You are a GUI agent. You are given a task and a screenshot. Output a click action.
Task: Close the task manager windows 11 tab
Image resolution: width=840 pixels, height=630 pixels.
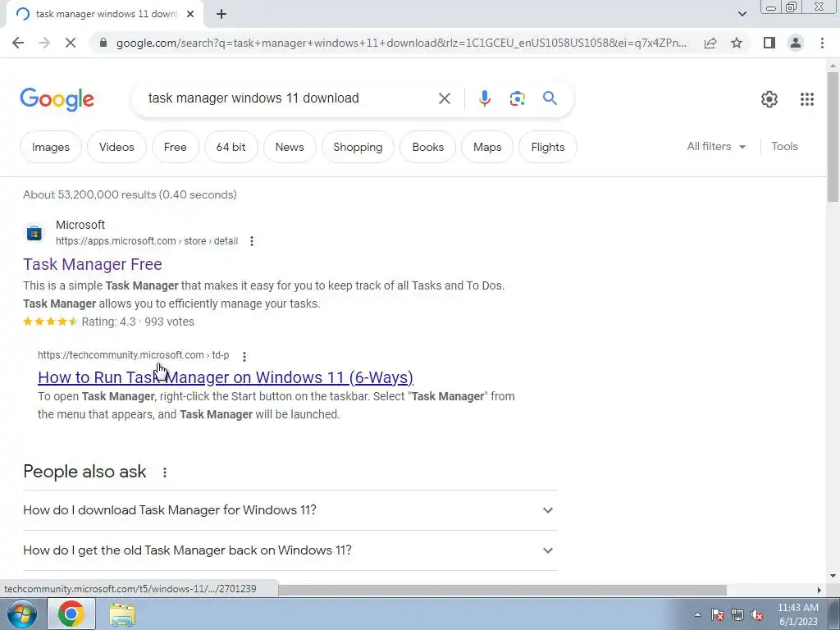[190, 14]
